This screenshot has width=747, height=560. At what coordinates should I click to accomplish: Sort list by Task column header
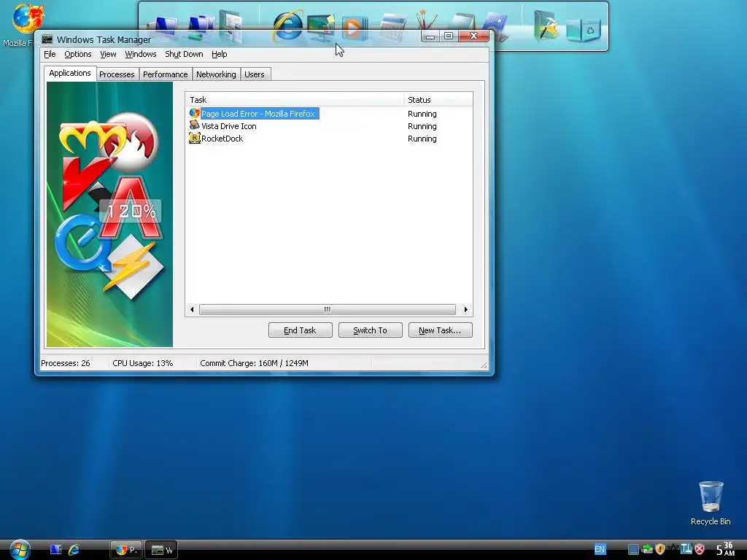click(x=295, y=99)
